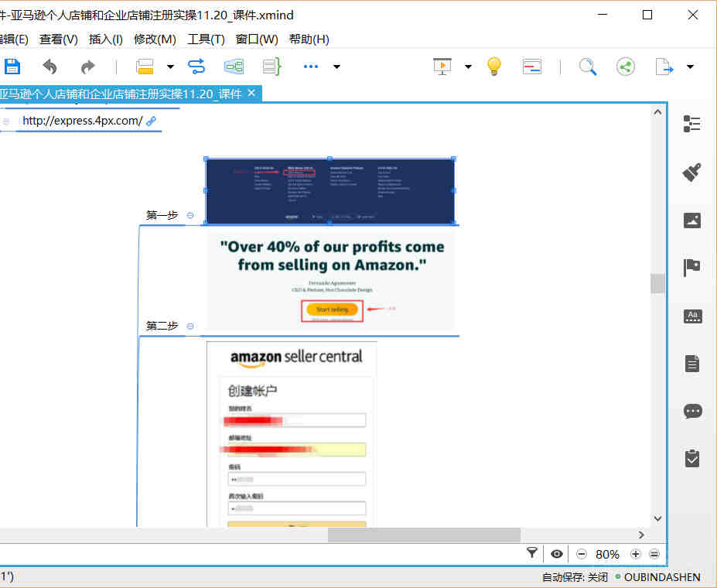
Task: Zoom in with plus button
Action: [636, 554]
